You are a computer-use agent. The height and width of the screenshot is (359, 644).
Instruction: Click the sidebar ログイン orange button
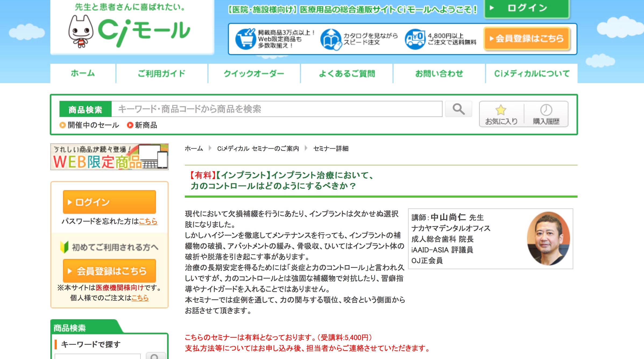[109, 202]
